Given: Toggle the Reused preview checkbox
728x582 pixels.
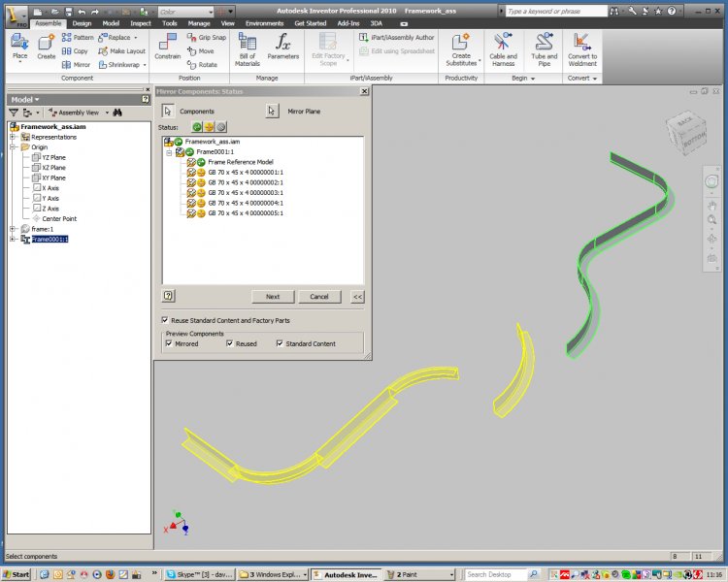Looking at the screenshot, I should (x=230, y=343).
